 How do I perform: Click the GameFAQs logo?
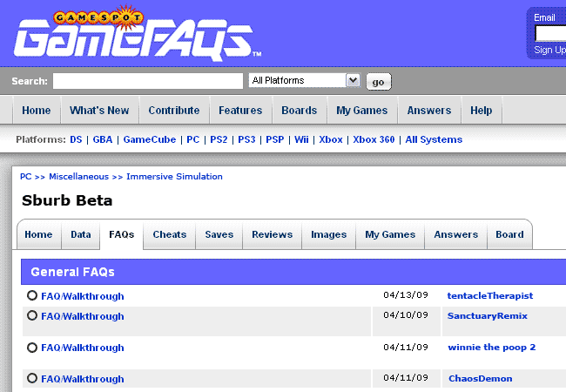click(131, 35)
